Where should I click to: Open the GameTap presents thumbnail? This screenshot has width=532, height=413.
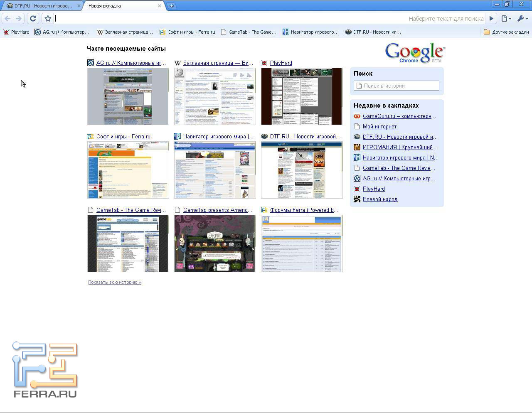(x=215, y=243)
